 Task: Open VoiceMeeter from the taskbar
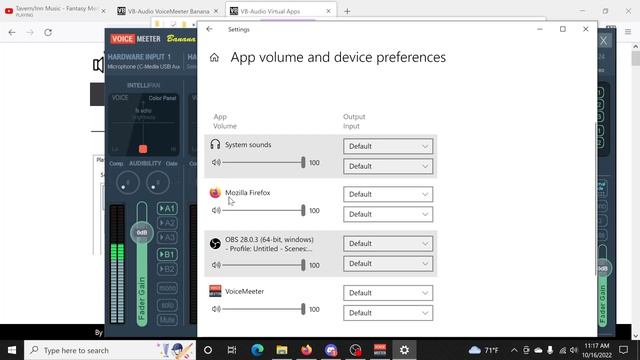click(380, 350)
